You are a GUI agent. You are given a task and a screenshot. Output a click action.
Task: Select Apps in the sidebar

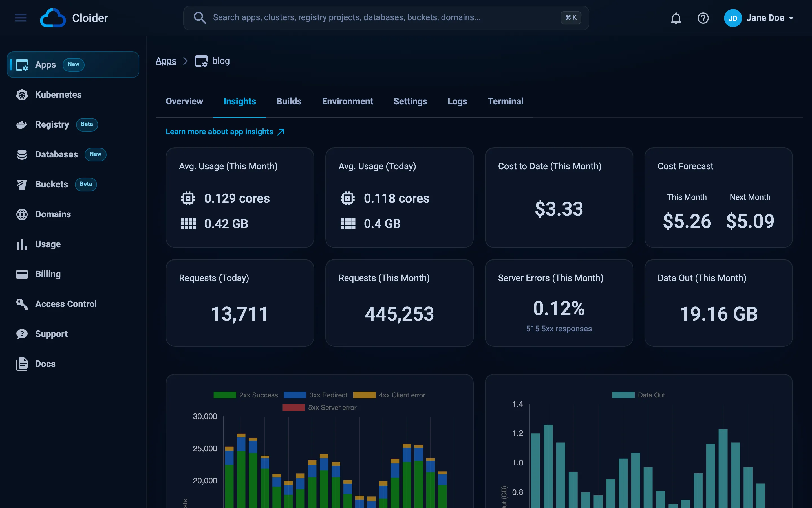click(x=73, y=65)
